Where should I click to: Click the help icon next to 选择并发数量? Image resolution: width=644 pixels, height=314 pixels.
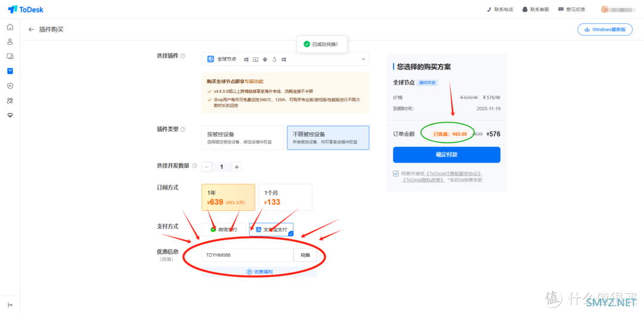[x=194, y=166]
